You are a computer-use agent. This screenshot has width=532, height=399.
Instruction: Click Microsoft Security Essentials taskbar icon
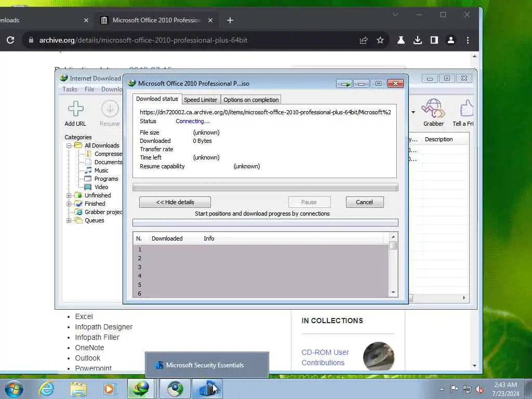point(207,389)
